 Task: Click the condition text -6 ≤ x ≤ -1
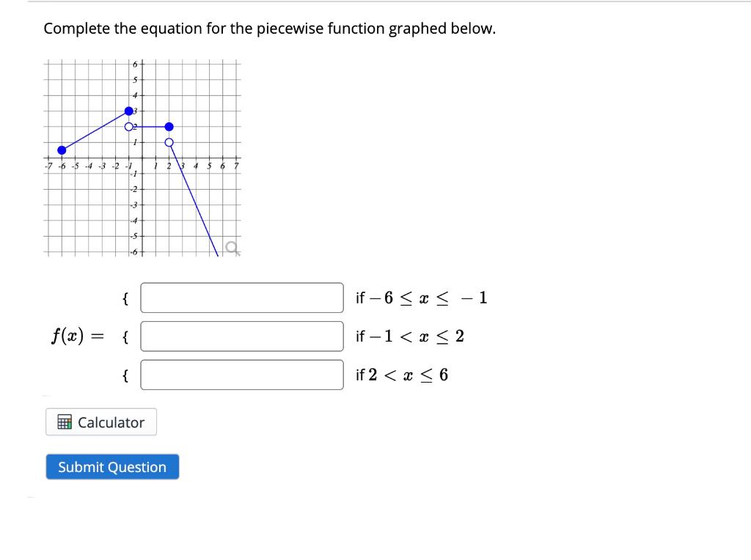coord(422,298)
